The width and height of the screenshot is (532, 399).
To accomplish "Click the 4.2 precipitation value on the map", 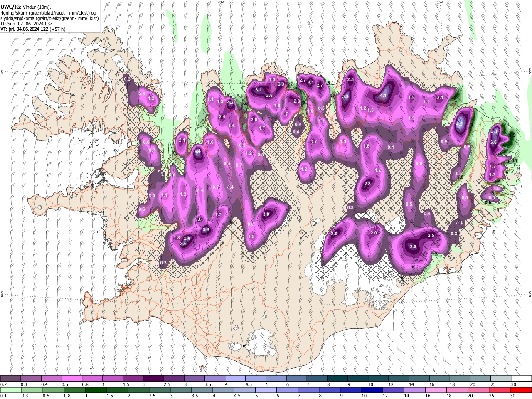I will 230,102.
